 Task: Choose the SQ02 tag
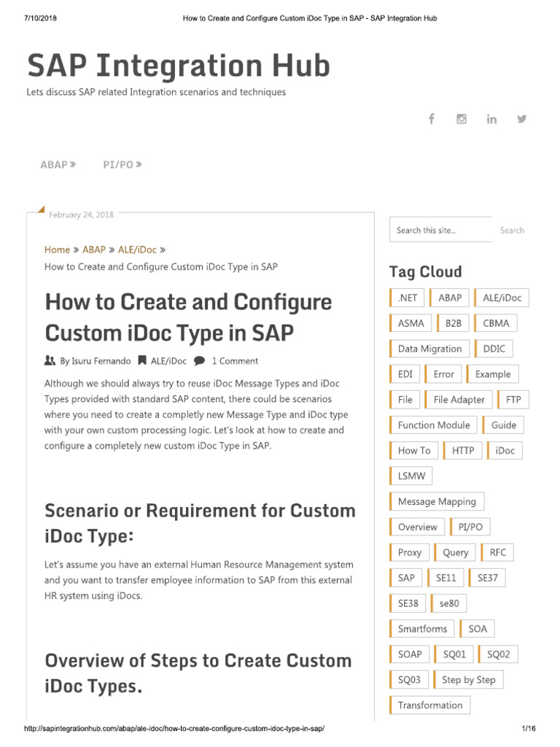498,654
